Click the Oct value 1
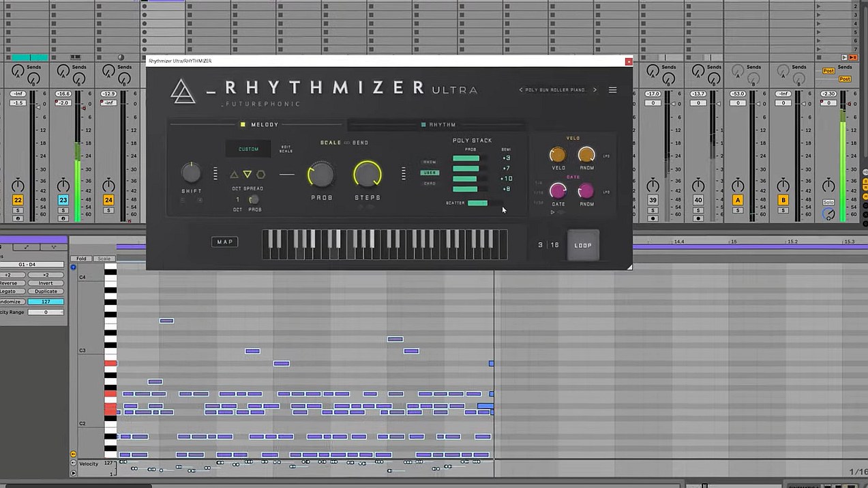The width and height of the screenshot is (868, 488). coord(237,199)
